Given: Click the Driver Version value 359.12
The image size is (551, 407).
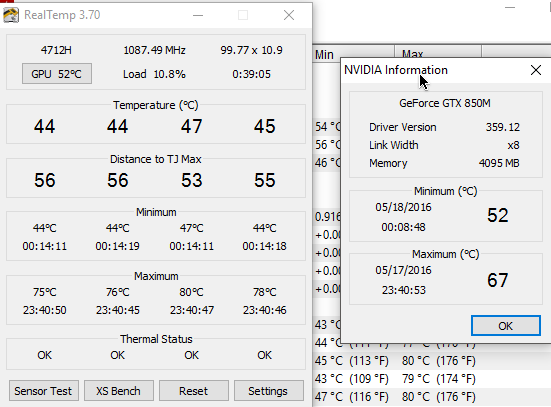Looking at the screenshot, I should [x=503, y=127].
